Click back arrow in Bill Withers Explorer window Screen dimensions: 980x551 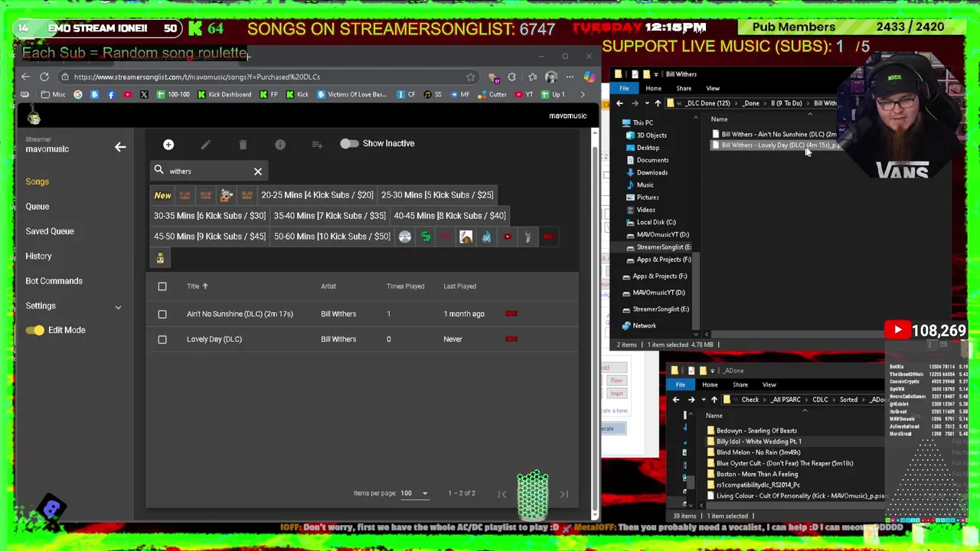coord(619,103)
